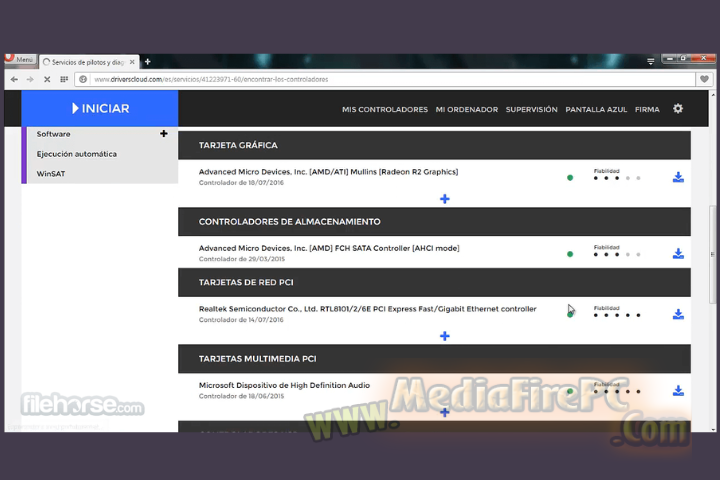Open the Speed Dial grid icon
The height and width of the screenshot is (480, 720).
pos(64,79)
